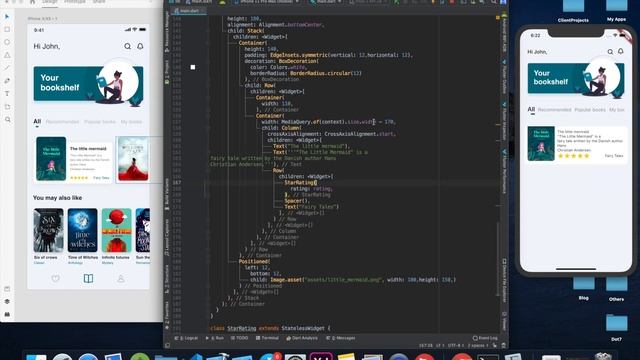Open the Libraries panel icon in Adobe XD
The width and height of the screenshot is (640, 360).
point(7,289)
